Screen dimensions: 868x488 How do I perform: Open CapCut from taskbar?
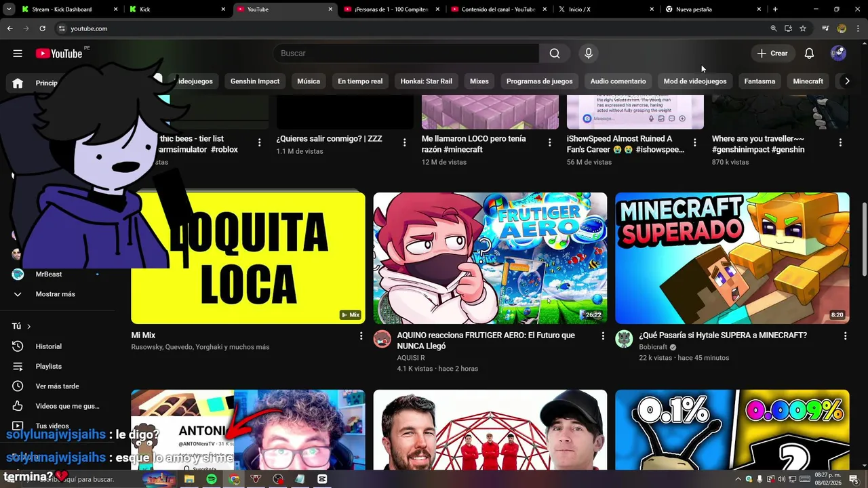[x=322, y=479]
